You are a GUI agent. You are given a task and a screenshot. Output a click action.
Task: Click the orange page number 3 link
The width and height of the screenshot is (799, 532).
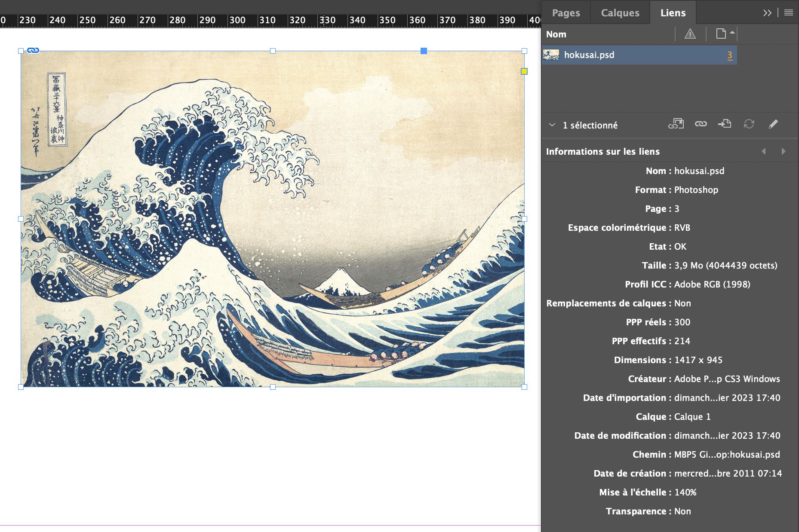tap(729, 55)
